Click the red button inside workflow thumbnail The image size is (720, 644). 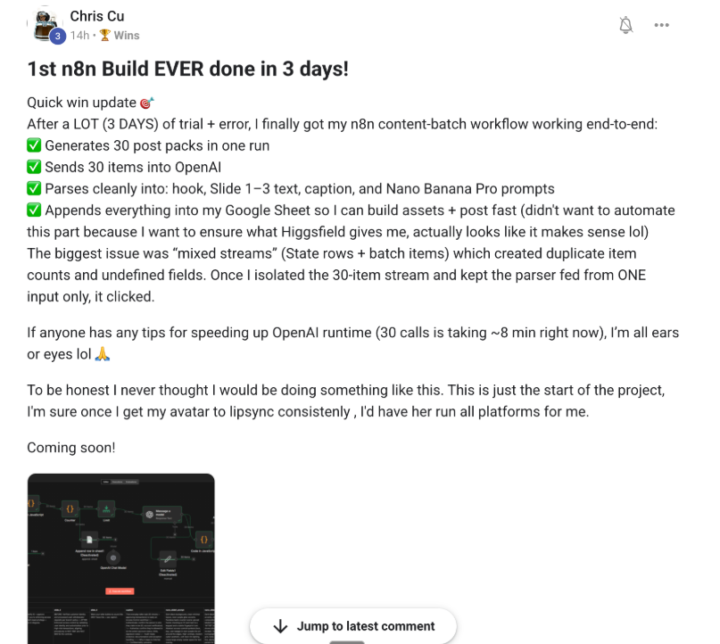click(x=120, y=591)
